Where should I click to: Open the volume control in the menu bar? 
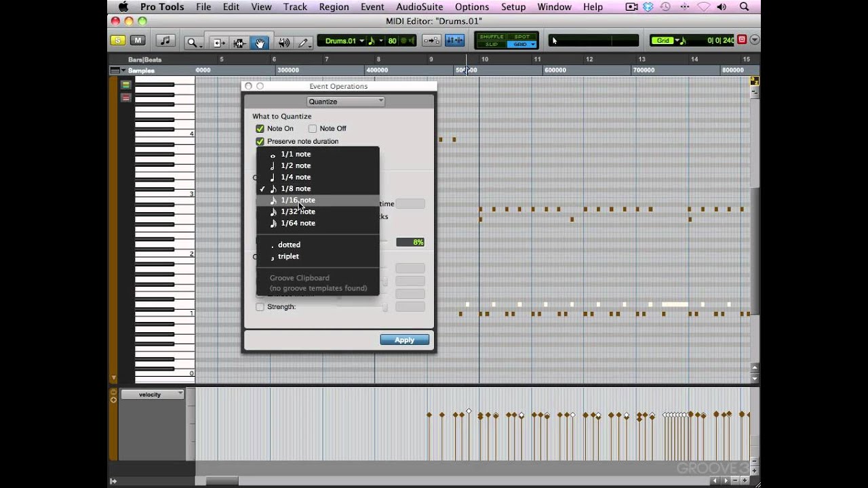[722, 7]
